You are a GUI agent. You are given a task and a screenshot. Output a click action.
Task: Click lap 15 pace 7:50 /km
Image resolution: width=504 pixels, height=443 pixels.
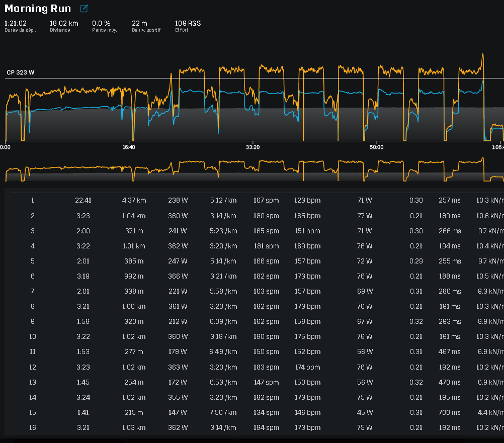(223, 412)
